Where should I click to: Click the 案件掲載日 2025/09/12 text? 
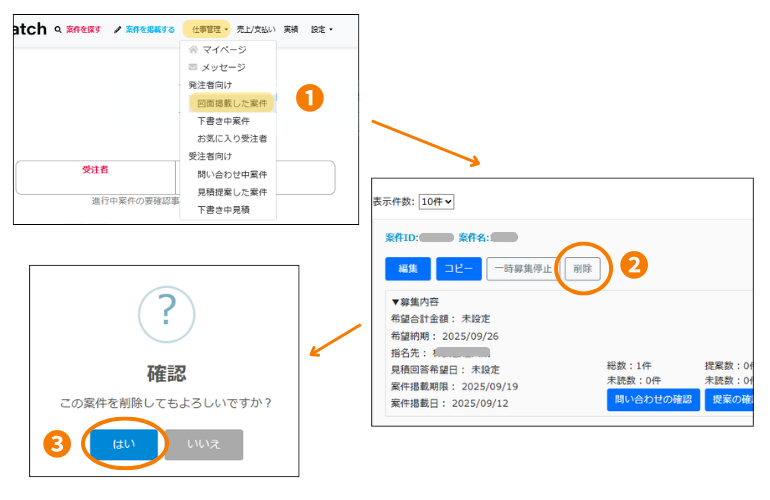(449, 403)
